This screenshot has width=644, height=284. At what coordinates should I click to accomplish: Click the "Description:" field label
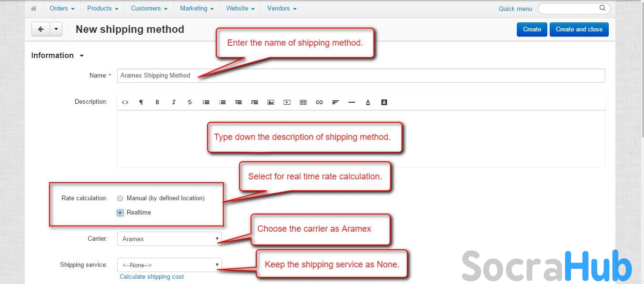(x=91, y=102)
